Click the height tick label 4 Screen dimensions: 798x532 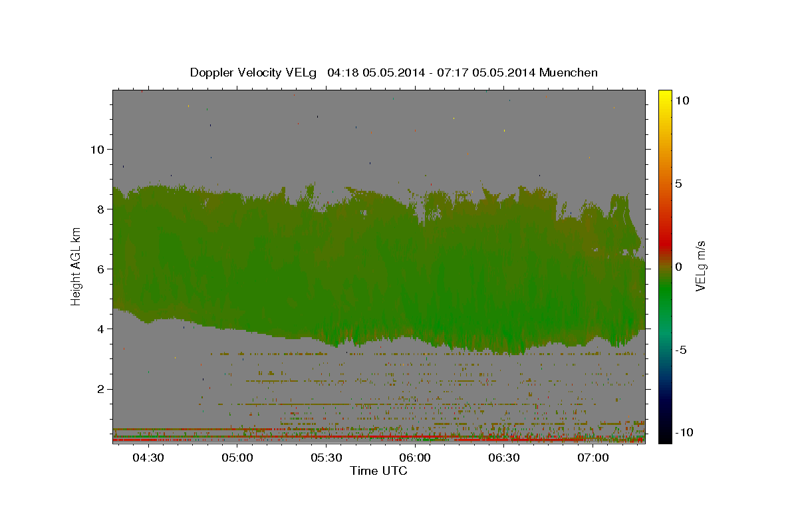(101, 329)
